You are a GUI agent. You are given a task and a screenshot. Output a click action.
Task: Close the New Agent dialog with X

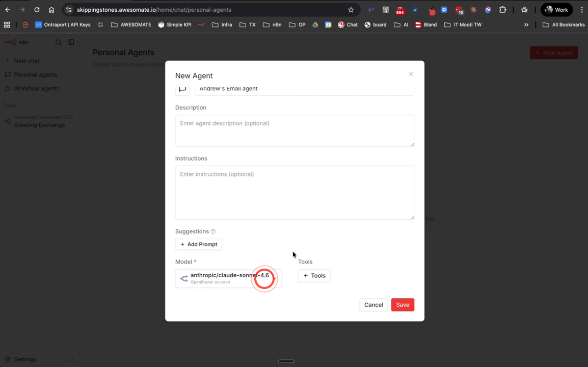click(411, 74)
